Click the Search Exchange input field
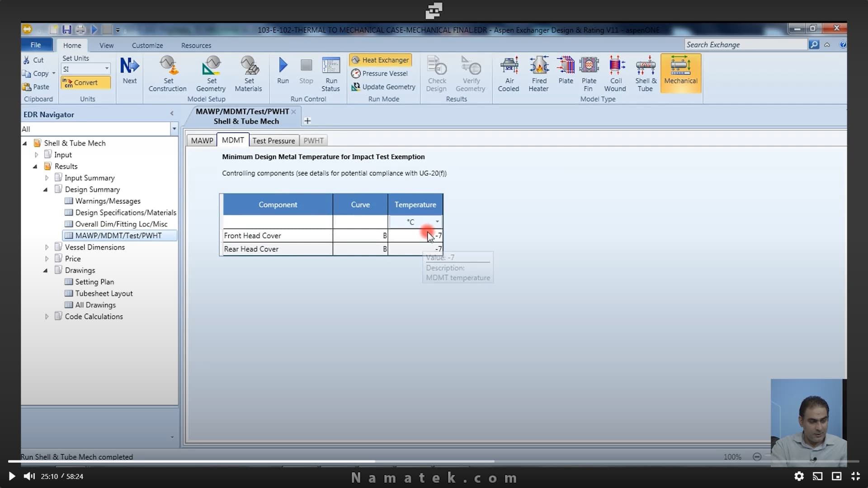 click(x=745, y=44)
